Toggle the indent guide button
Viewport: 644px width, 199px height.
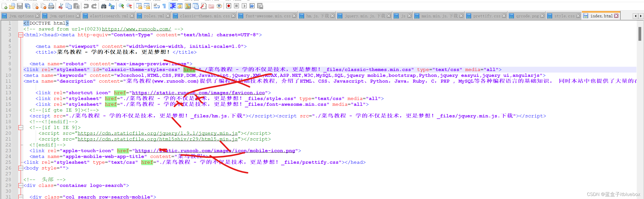[173, 6]
